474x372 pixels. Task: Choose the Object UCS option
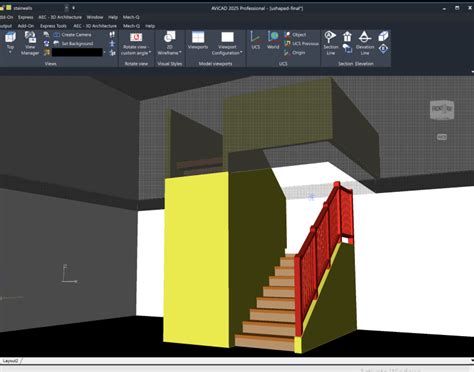click(295, 35)
